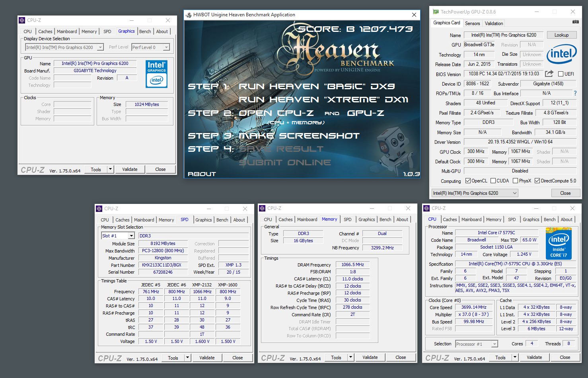
Task: Click the title bar icon of the CPU-Z window showing the CPU tab
Action: [x=426, y=208]
